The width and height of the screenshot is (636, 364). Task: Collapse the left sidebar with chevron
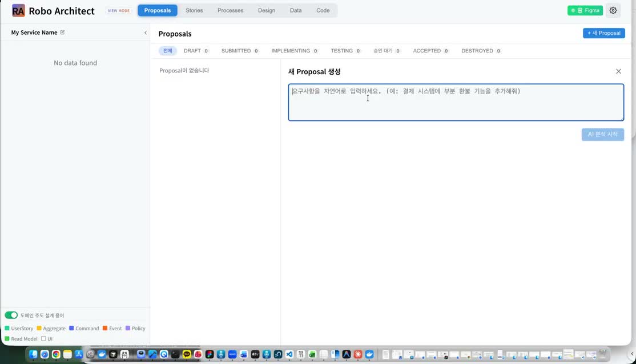coord(146,33)
